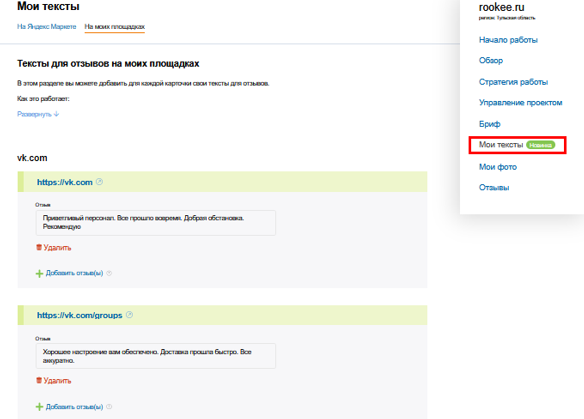The width and height of the screenshot is (584, 419).
Task: Go to Стратегия работы in the sidebar
Action: click(x=513, y=82)
